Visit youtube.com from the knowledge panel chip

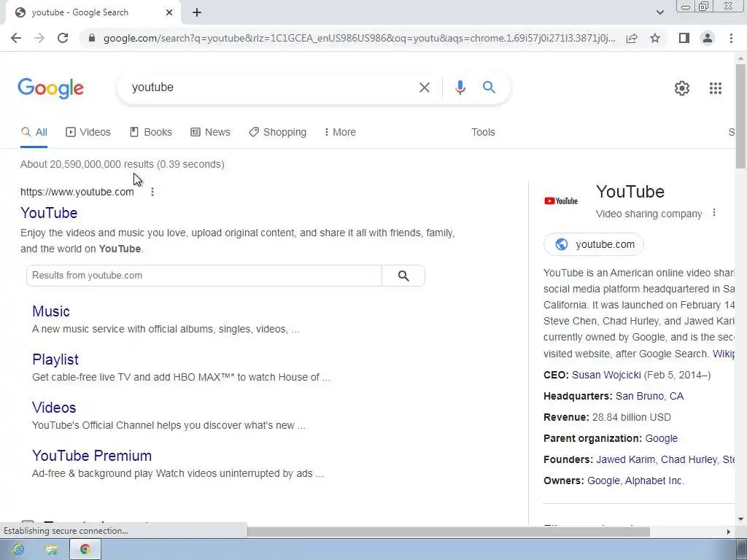tap(594, 244)
